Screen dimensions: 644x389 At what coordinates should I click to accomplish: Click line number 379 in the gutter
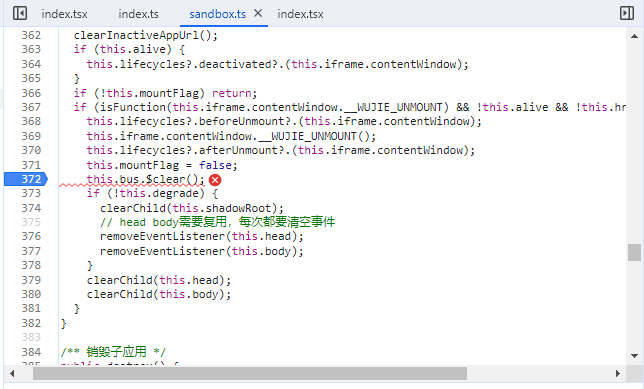coord(31,280)
